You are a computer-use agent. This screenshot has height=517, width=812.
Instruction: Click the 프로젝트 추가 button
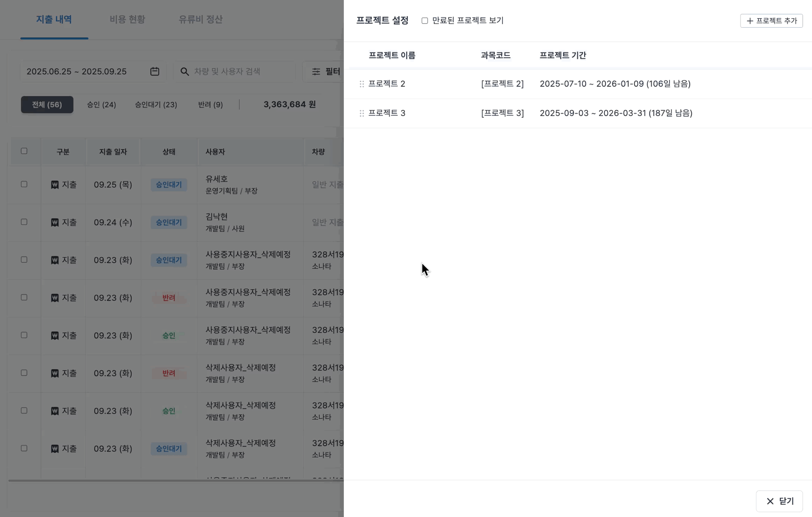771,21
